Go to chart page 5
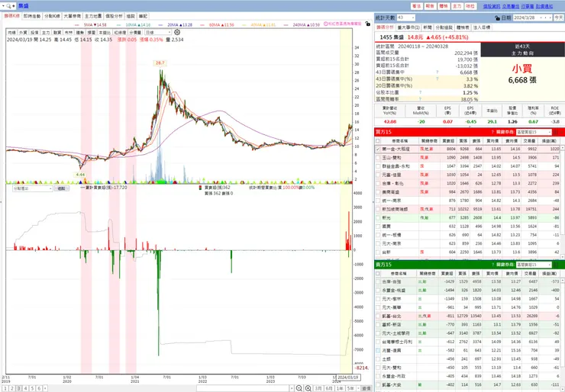The image size is (565, 392). coord(32,388)
